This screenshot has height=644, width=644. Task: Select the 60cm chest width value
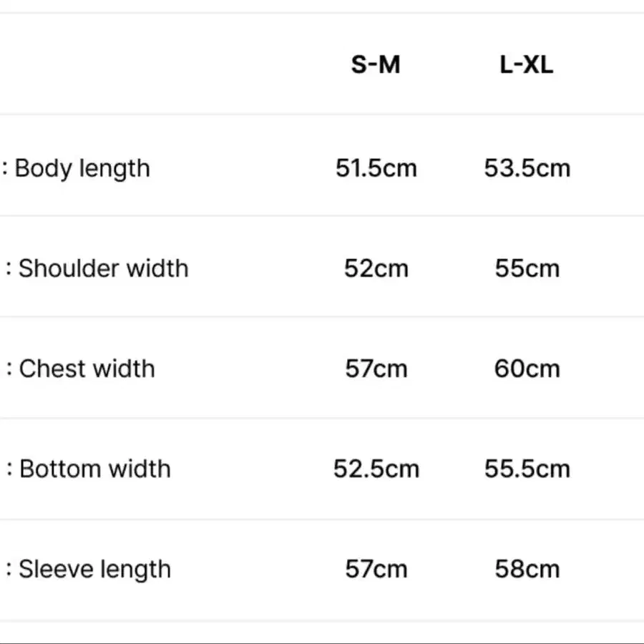click(x=527, y=369)
